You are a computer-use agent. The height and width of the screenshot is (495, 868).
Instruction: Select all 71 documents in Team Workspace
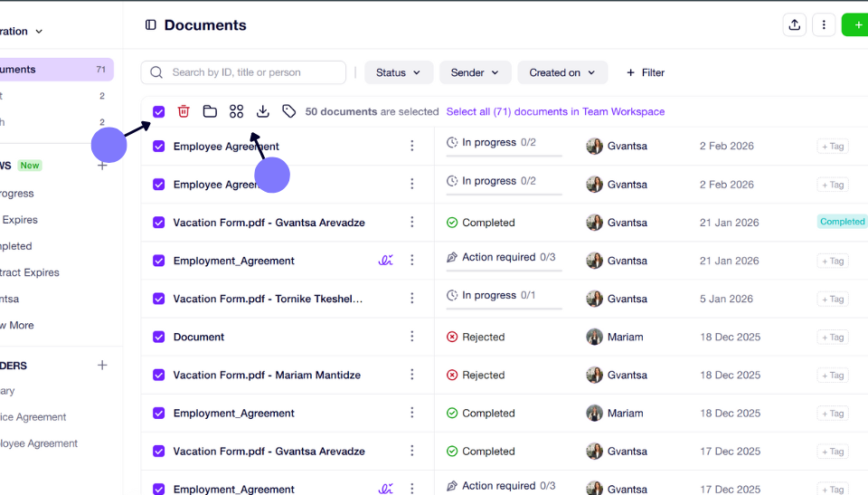tap(555, 111)
